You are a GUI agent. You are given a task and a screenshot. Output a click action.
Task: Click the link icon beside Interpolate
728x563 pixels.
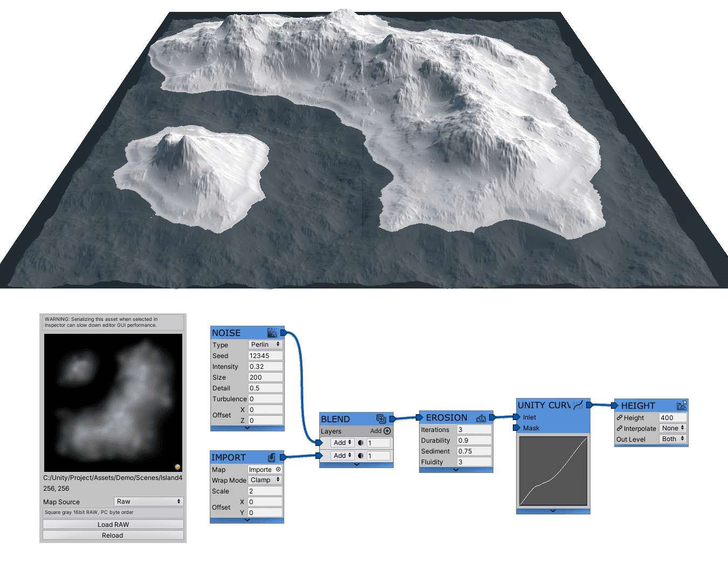pos(620,428)
